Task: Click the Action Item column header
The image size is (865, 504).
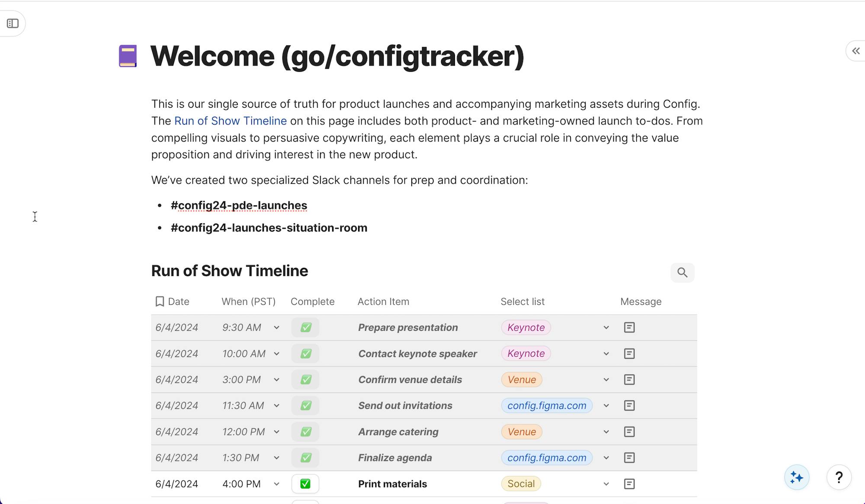Action: (x=383, y=302)
